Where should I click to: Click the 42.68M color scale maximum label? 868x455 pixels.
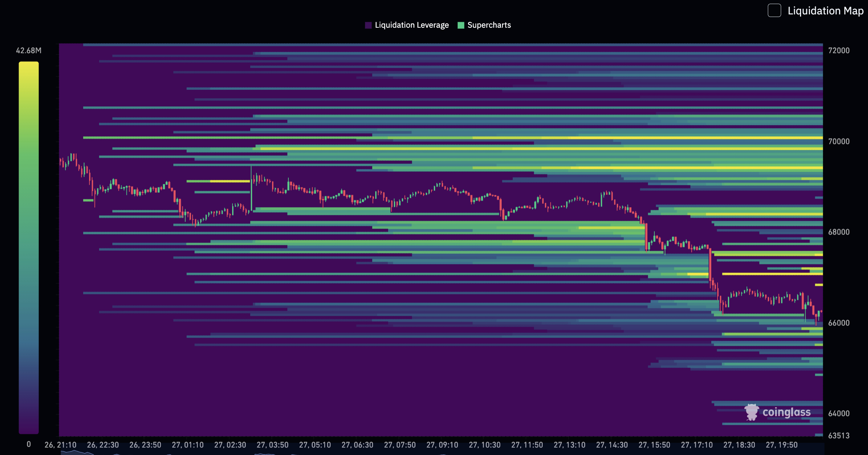[x=28, y=51]
